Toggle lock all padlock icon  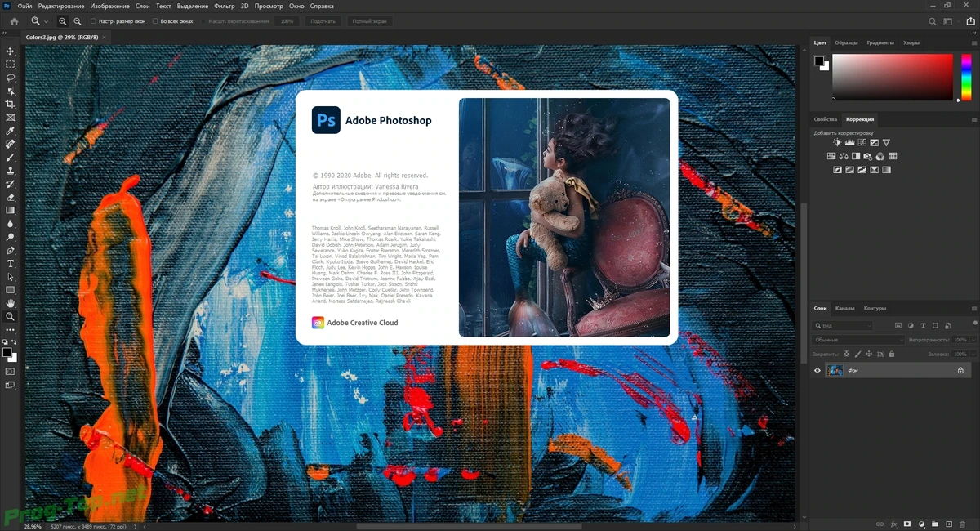(x=892, y=354)
